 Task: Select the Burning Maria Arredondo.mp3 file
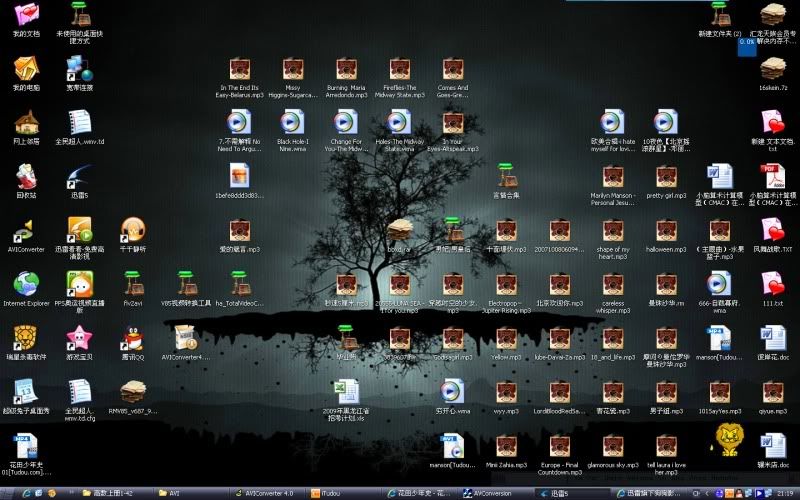[x=346, y=69]
